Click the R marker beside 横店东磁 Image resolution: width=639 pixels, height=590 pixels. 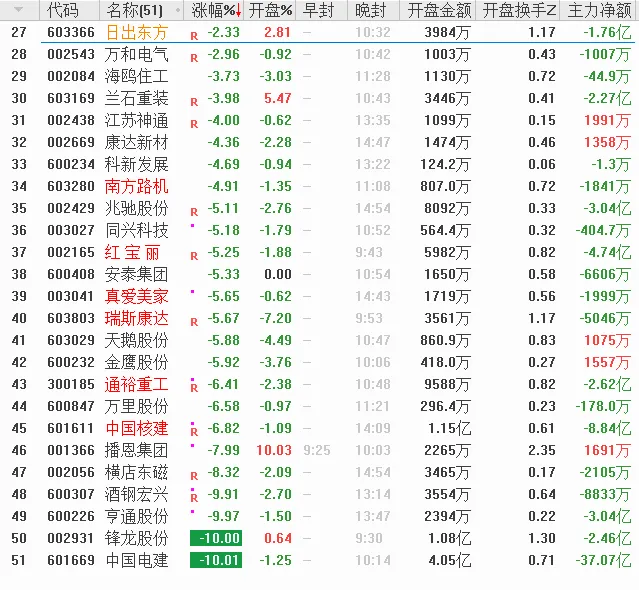(194, 476)
